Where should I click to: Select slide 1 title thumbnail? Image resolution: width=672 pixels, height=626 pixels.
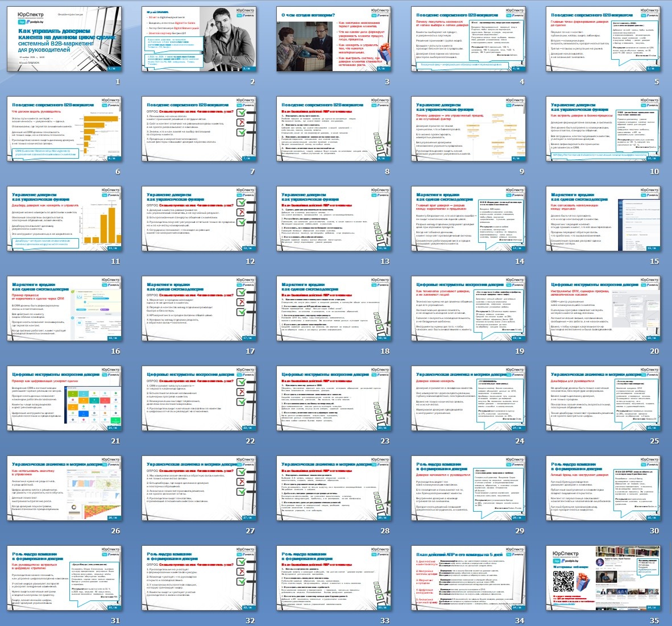point(64,39)
